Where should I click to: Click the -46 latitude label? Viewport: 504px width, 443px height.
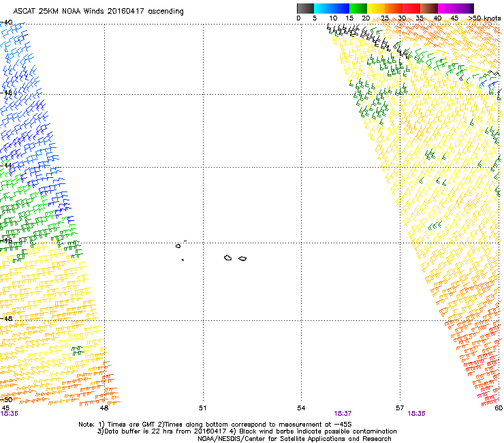6,241
